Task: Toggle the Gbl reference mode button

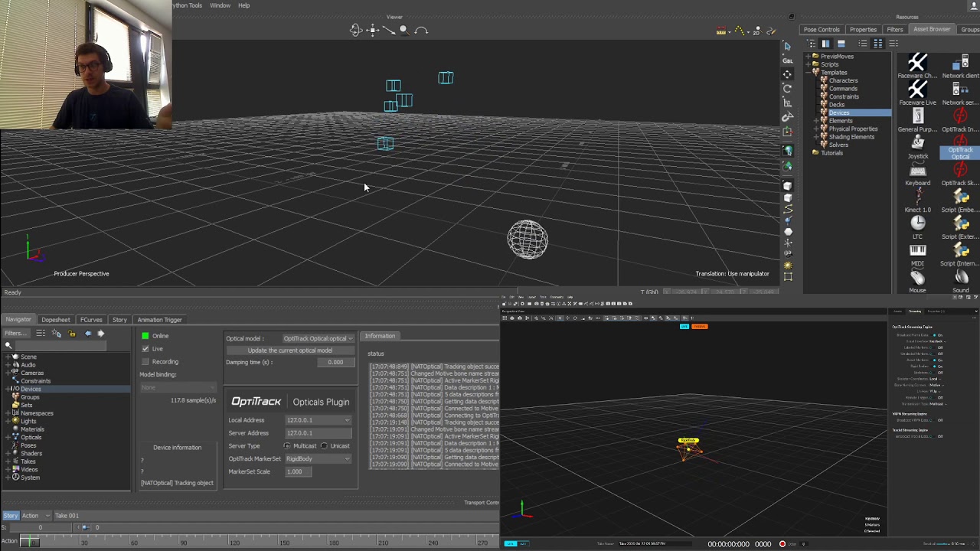Action: pyautogui.click(x=787, y=60)
